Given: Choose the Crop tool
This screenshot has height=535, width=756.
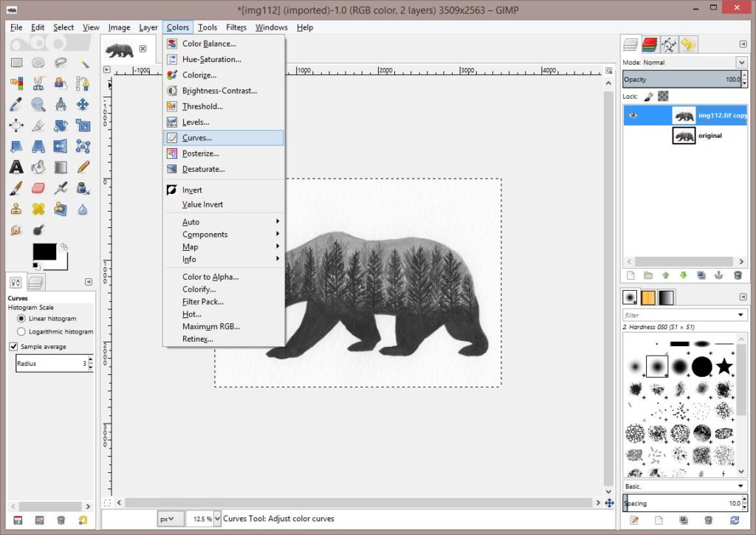Looking at the screenshot, I should (38, 125).
